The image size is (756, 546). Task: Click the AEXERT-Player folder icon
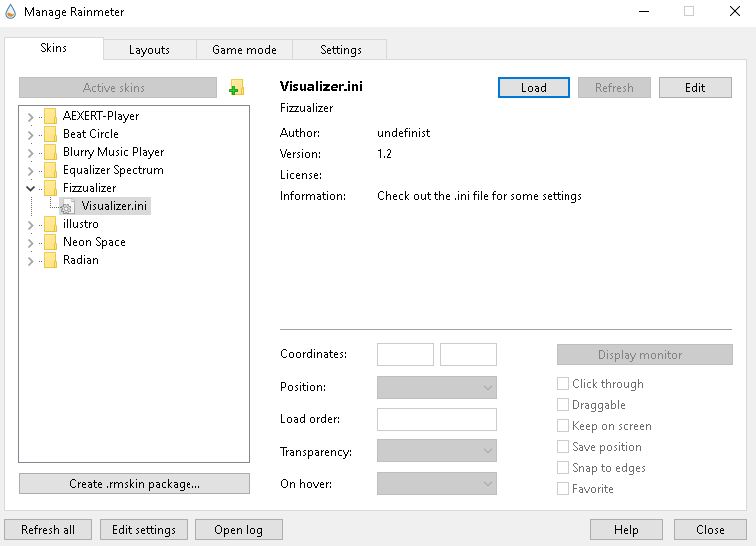(x=50, y=116)
